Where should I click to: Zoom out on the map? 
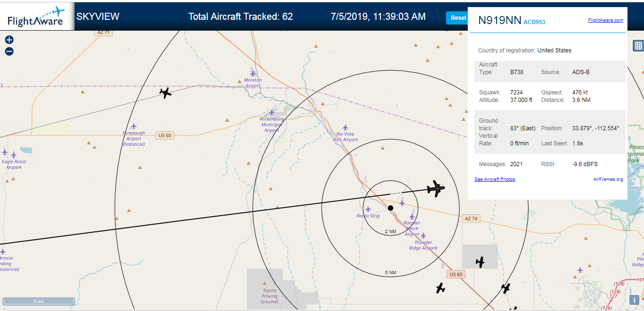pyautogui.click(x=9, y=51)
